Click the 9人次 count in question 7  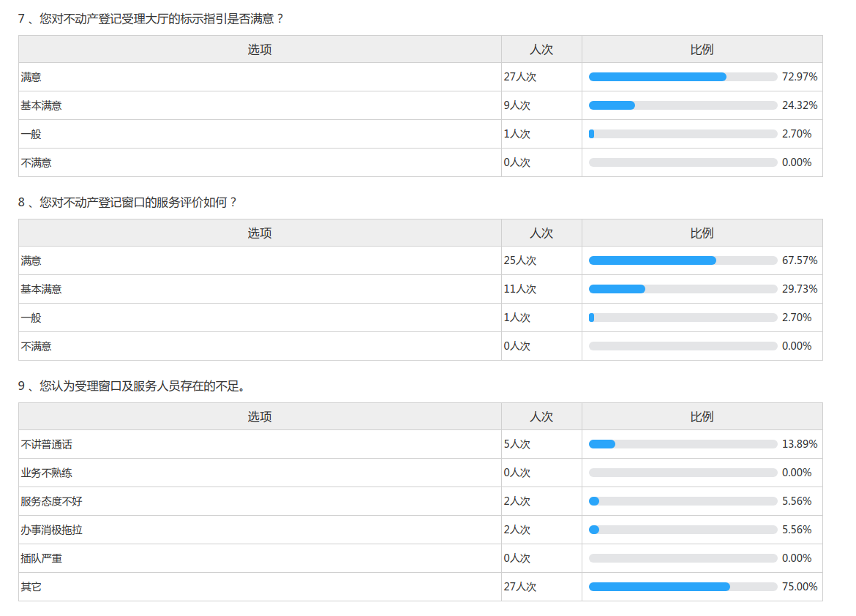pos(517,105)
